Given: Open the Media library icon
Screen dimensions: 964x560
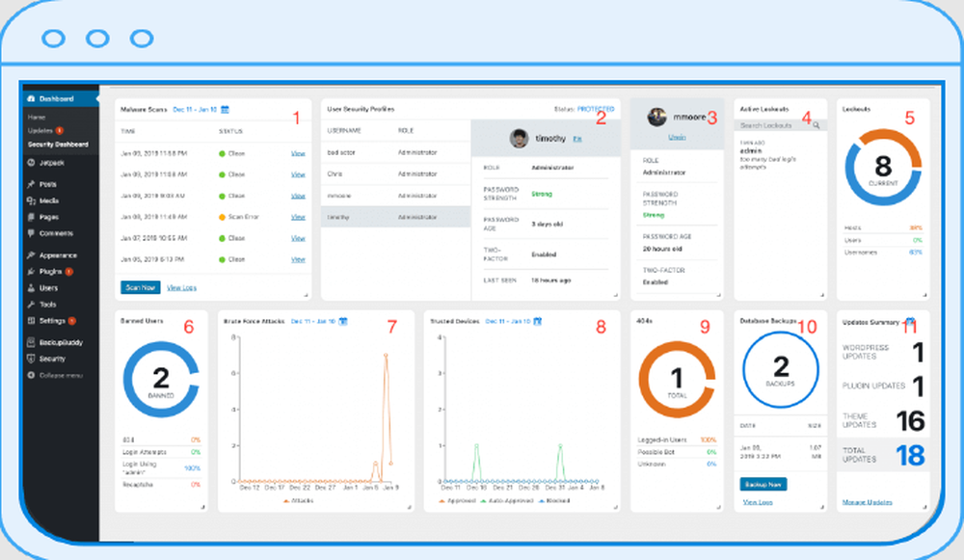Looking at the screenshot, I should [x=32, y=200].
